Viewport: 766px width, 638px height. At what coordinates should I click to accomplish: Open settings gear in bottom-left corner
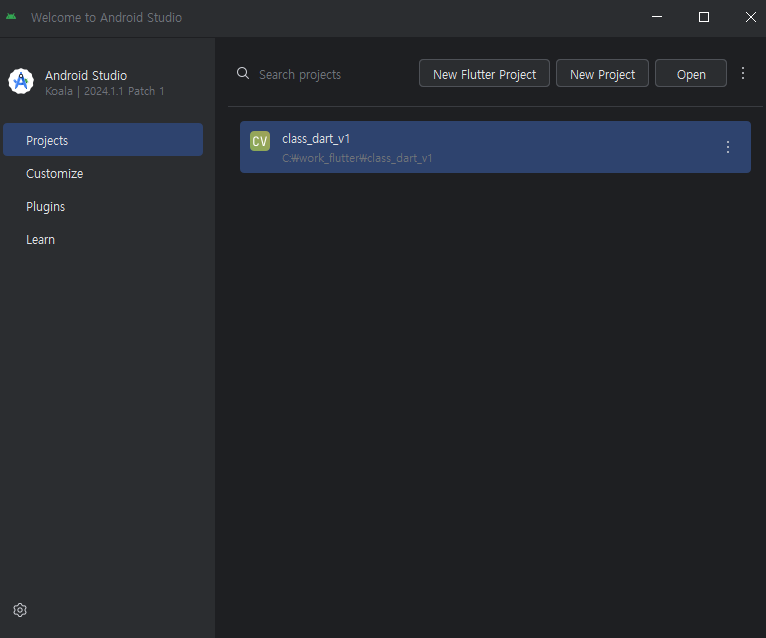click(20, 610)
